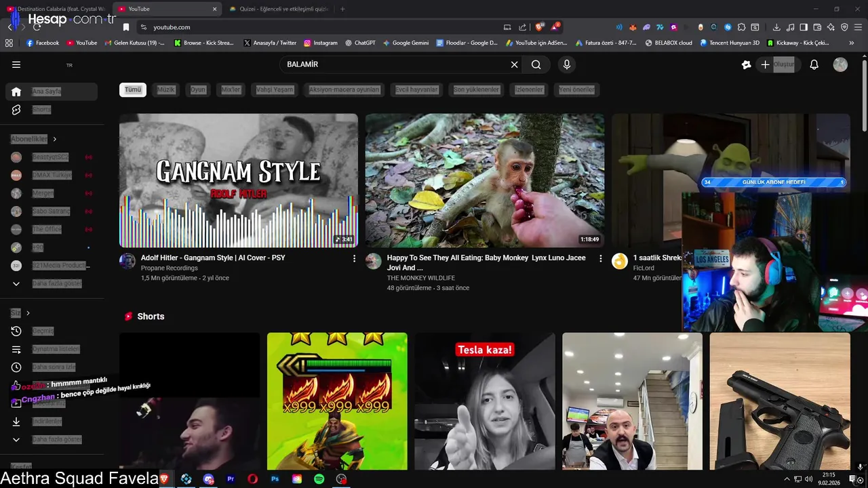Click the YouTube search magnifier button

tap(536, 64)
